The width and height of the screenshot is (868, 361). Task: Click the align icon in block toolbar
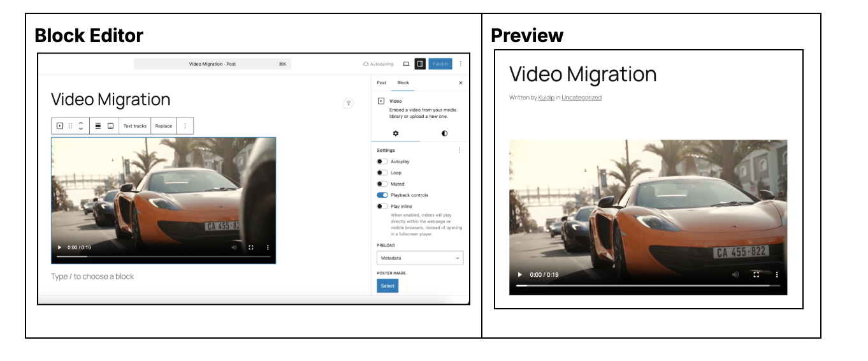[98, 126]
